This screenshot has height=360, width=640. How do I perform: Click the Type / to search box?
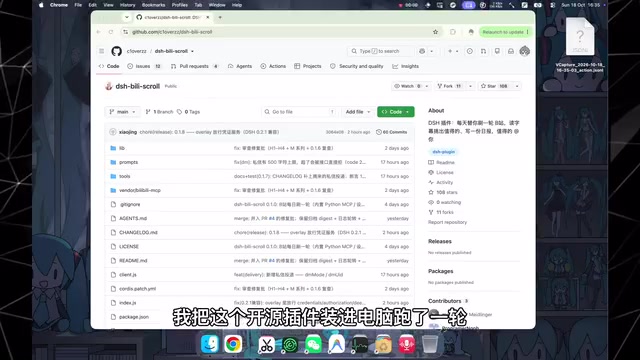pos(381,51)
